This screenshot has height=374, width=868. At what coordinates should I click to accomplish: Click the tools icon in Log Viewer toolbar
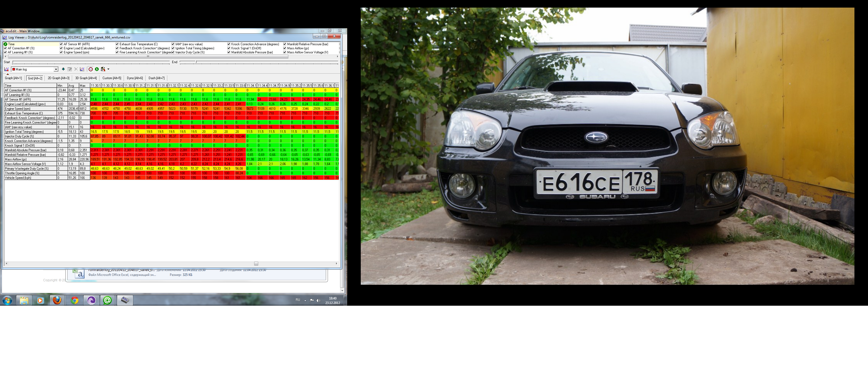[103, 69]
